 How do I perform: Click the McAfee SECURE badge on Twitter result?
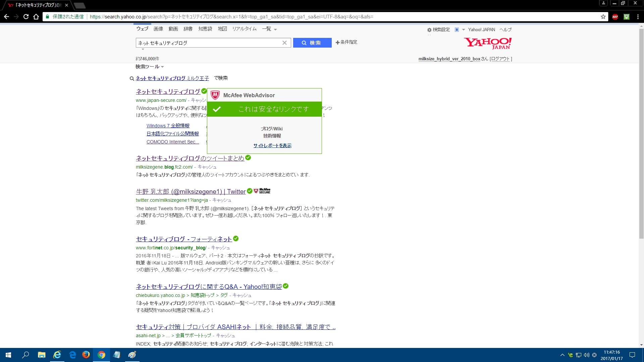(x=262, y=191)
